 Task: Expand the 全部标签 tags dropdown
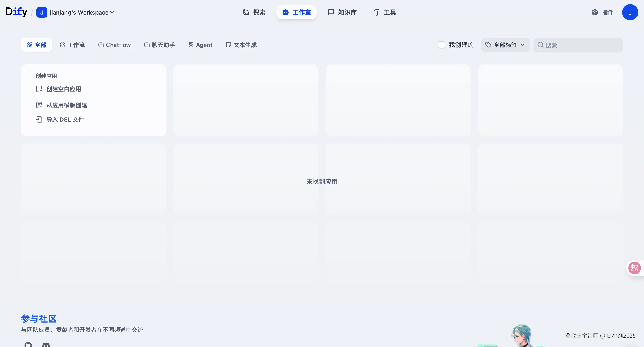505,45
